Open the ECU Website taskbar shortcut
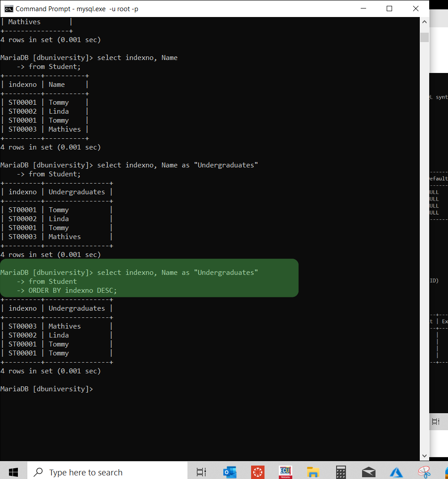This screenshot has width=448, height=479. (285, 471)
